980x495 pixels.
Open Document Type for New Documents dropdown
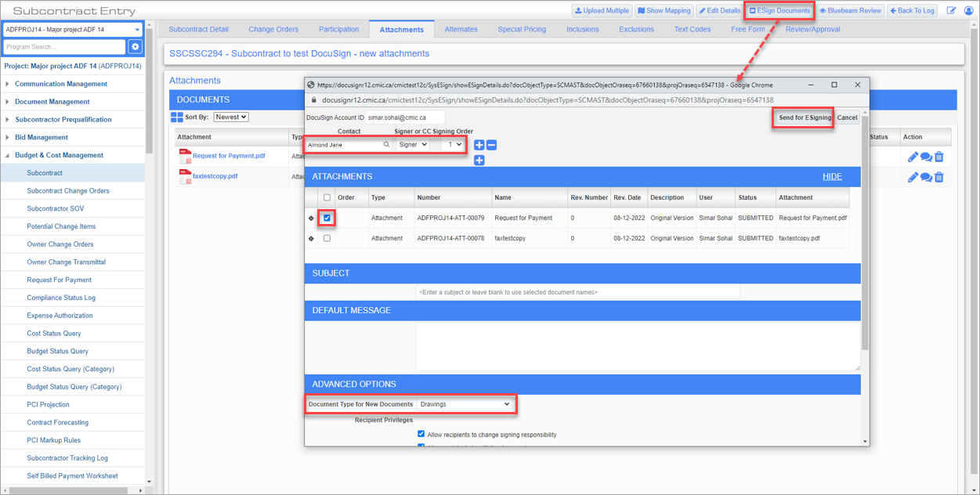click(465, 404)
